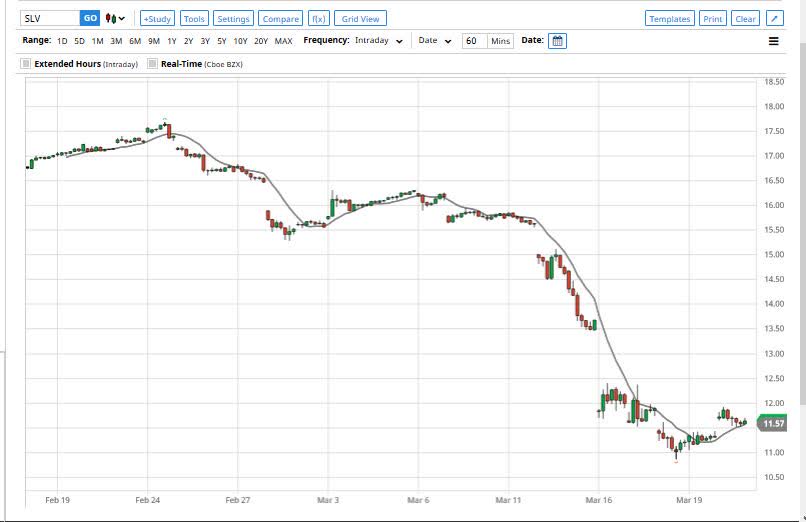Enable the Real-Time Cboe BZX checkbox
The width and height of the screenshot is (806, 522).
[152, 64]
